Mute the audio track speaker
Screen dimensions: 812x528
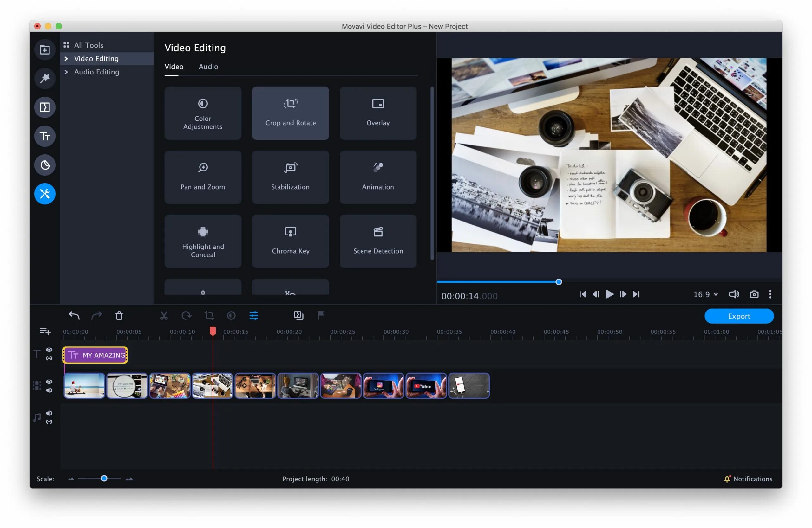49,413
